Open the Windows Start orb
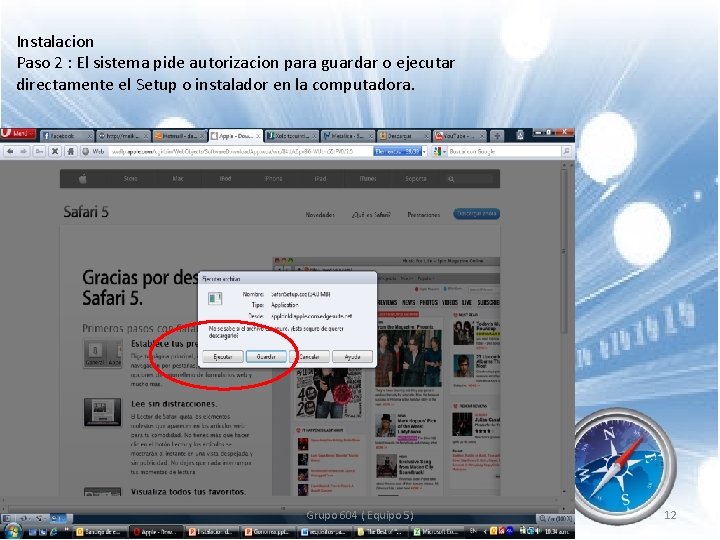Screen dimensions: 720x540 point(13,532)
